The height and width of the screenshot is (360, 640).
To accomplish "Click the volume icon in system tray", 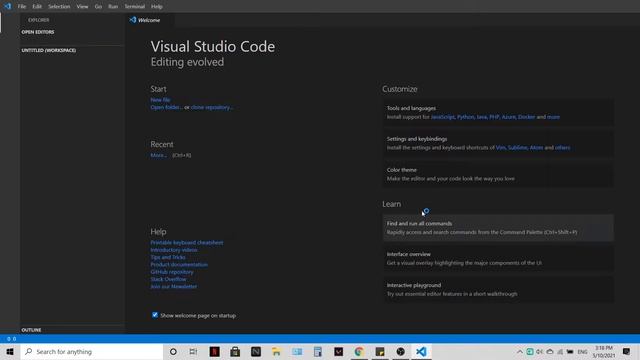I will [x=540, y=351].
